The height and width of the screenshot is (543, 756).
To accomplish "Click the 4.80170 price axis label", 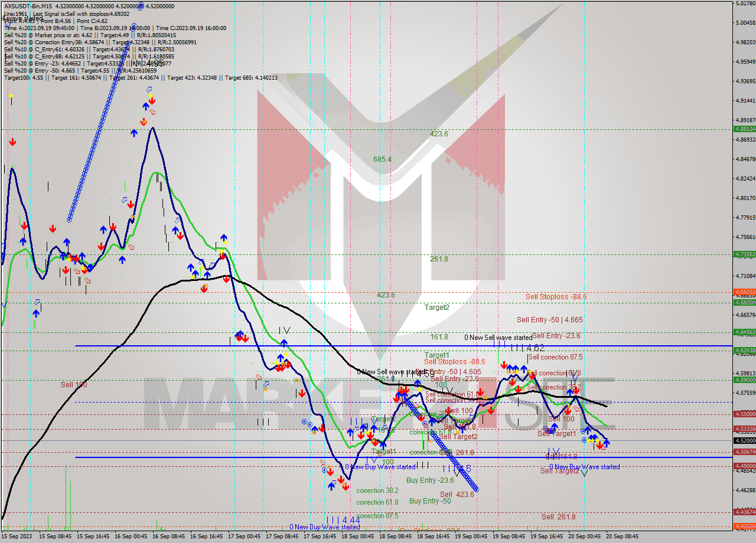I will 745,198.
